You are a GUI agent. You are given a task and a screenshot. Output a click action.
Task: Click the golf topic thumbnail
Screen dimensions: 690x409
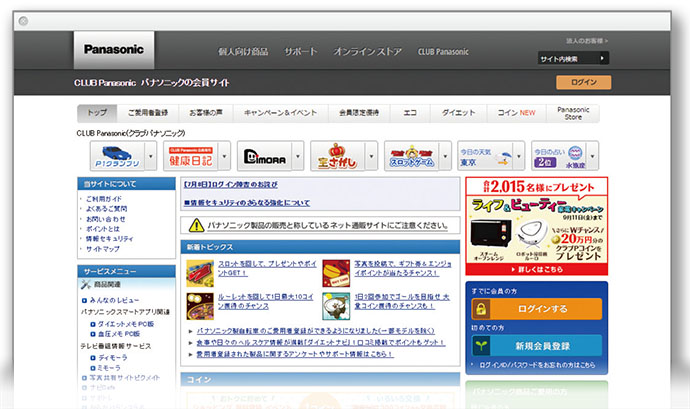point(336,306)
